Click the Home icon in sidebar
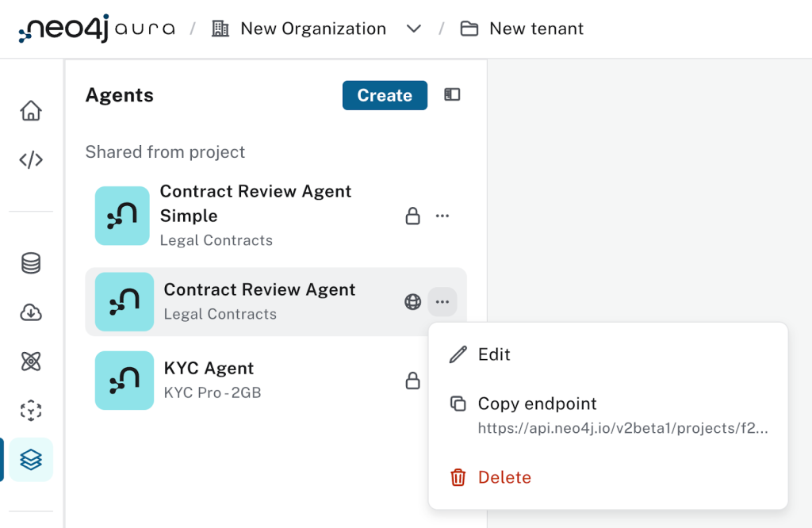812x528 pixels. point(31,111)
